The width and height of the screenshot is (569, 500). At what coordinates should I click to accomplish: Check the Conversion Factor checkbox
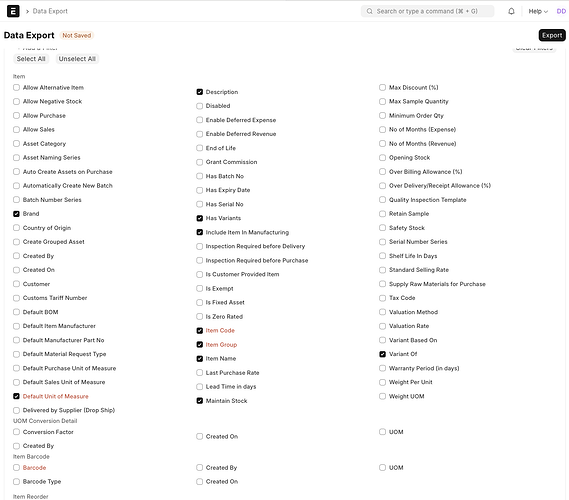click(x=16, y=432)
